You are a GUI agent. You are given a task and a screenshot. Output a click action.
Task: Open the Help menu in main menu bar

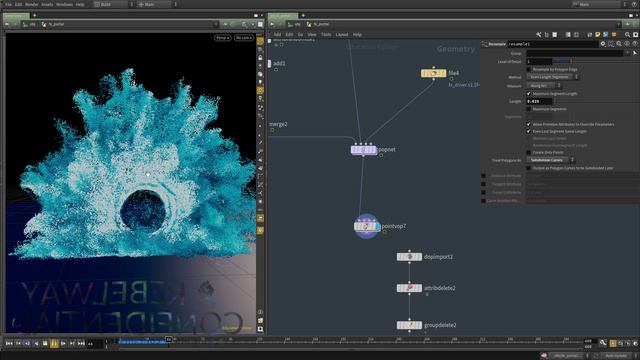[x=80, y=4]
